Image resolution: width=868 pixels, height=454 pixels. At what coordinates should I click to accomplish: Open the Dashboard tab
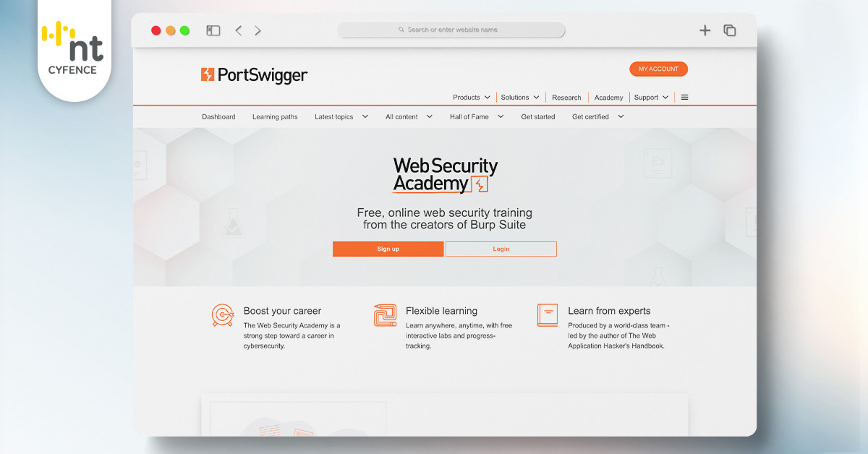pyautogui.click(x=218, y=116)
